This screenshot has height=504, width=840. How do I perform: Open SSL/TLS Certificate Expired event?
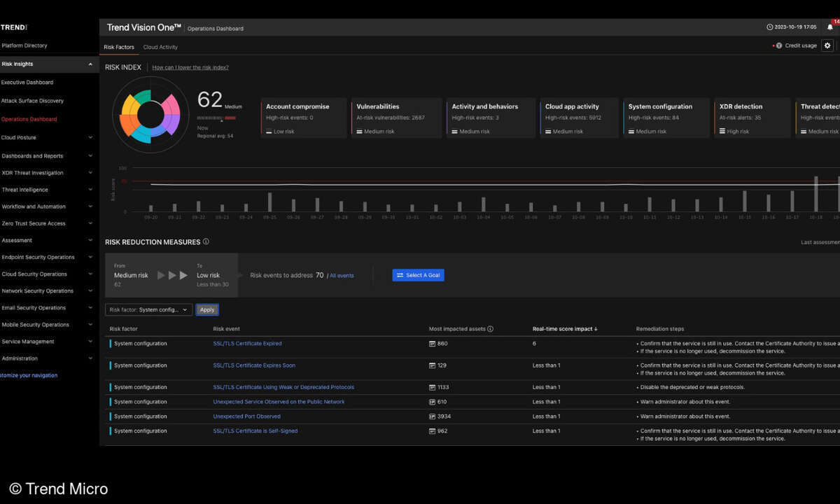(x=247, y=344)
